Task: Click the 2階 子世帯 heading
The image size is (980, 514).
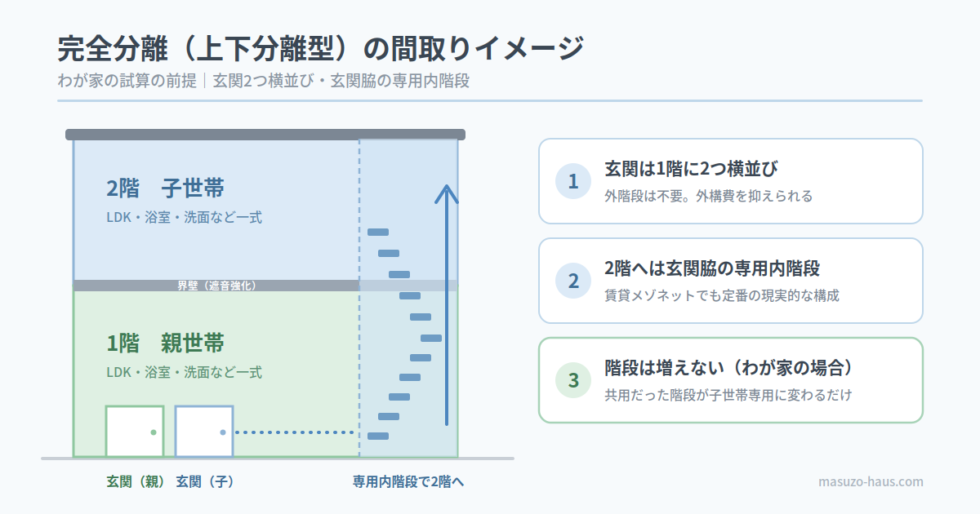Action: (166, 188)
